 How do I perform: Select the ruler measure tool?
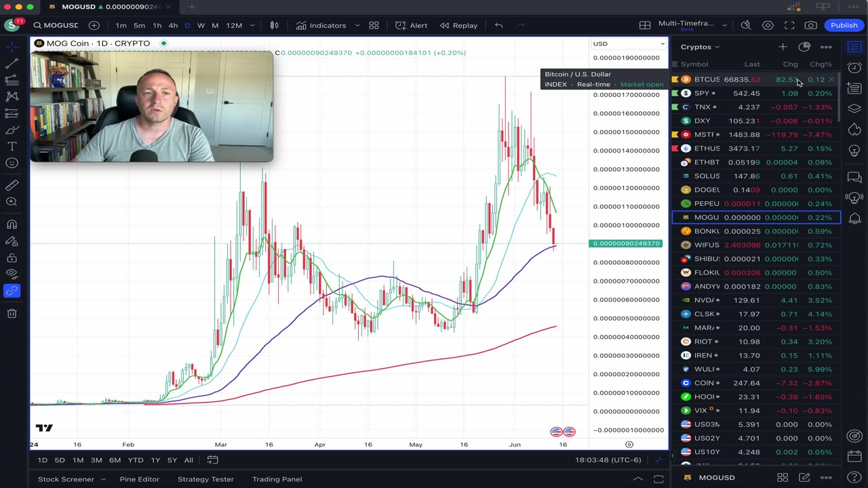[12, 185]
